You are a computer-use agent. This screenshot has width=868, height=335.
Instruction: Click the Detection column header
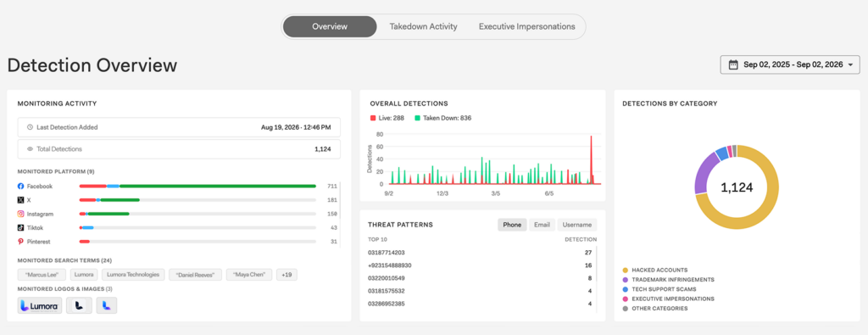point(581,240)
